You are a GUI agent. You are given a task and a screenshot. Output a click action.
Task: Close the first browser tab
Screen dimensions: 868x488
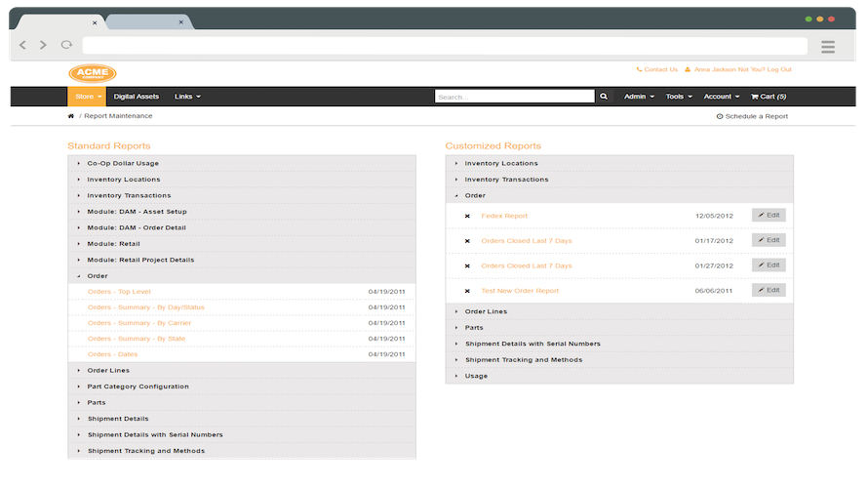pyautogui.click(x=95, y=22)
